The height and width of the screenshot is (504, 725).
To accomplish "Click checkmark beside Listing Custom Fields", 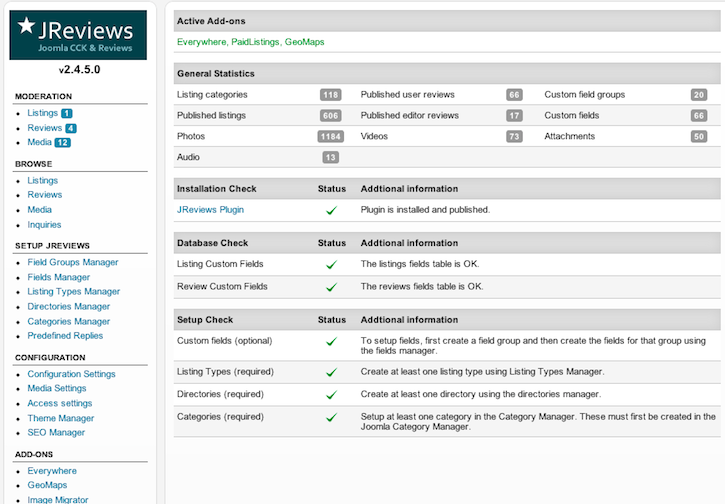I will pyautogui.click(x=331, y=265).
